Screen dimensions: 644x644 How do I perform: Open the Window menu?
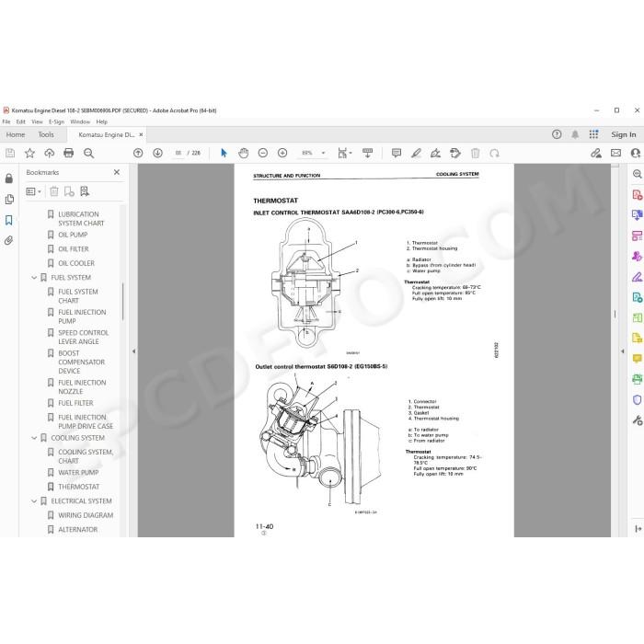coord(80,122)
